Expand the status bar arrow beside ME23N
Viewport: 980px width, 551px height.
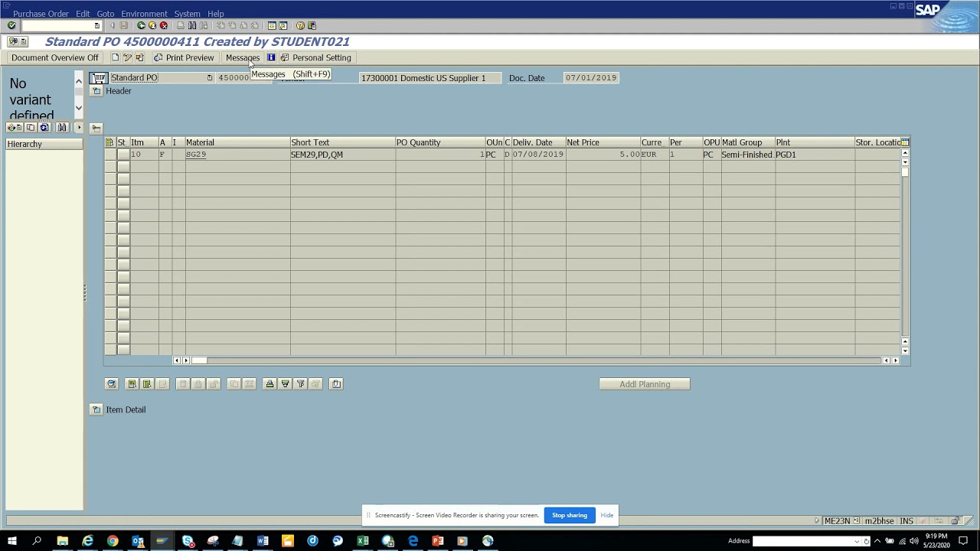click(817, 520)
